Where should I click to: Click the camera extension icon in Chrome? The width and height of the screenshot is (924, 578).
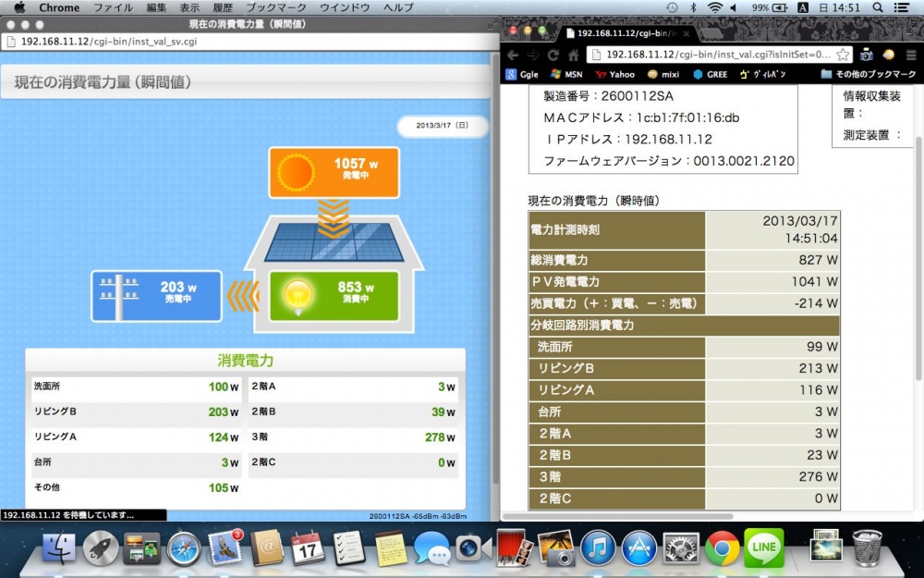pyautogui.click(x=867, y=55)
